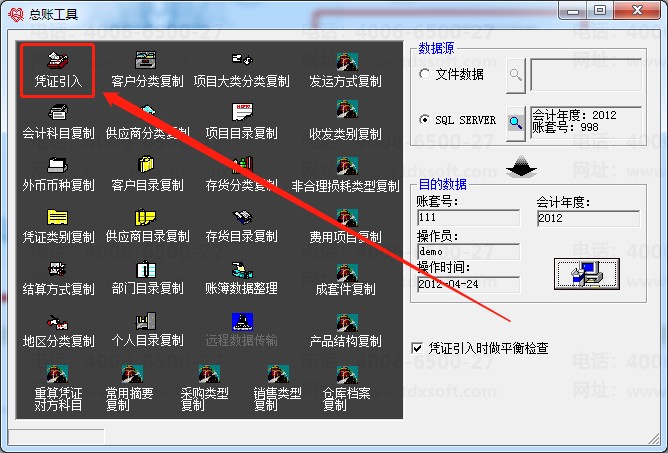Open 仓库档案复制 icon
Viewport: 668px width, 453px height.
pyautogui.click(x=346, y=388)
